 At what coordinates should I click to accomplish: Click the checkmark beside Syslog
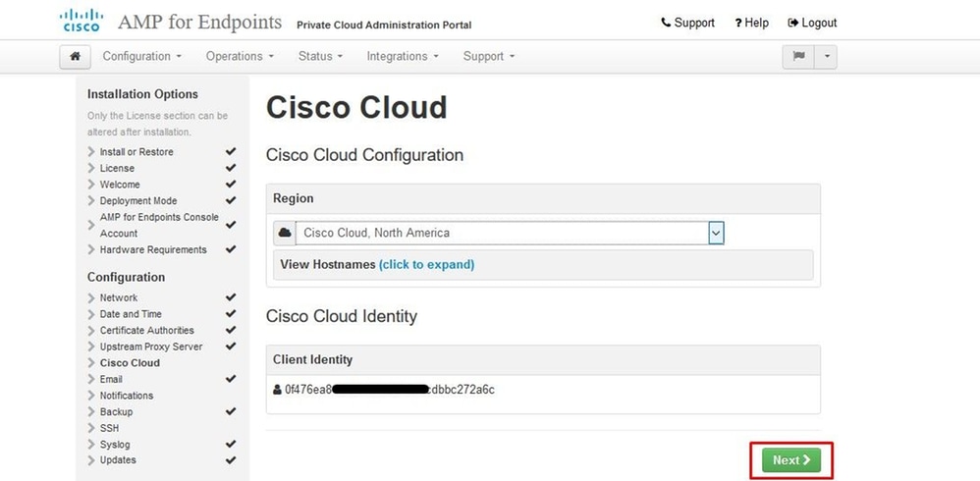[x=231, y=444]
